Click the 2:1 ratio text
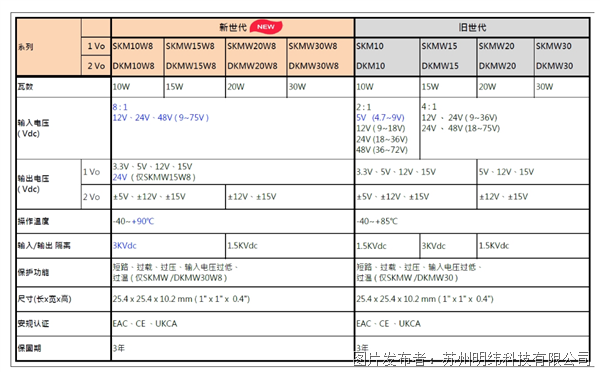 point(364,107)
